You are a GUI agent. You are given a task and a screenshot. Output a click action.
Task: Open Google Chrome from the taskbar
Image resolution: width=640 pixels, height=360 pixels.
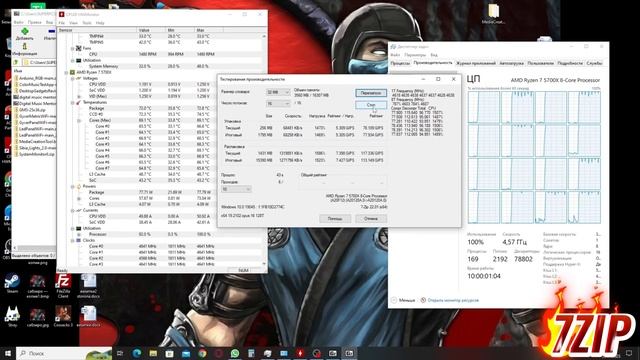(x=202, y=353)
